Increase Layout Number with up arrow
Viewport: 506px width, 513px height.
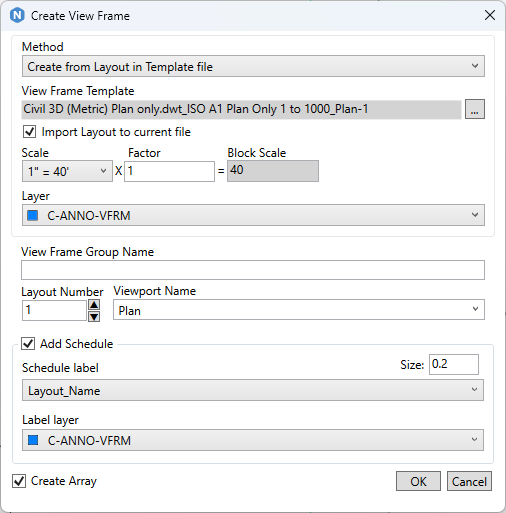coord(94,305)
